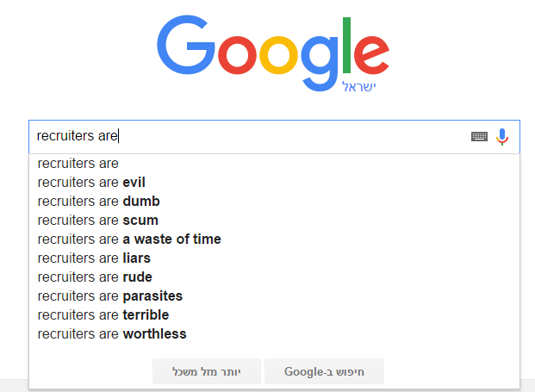
Task: Click the microphone voice search icon
Action: [x=503, y=136]
